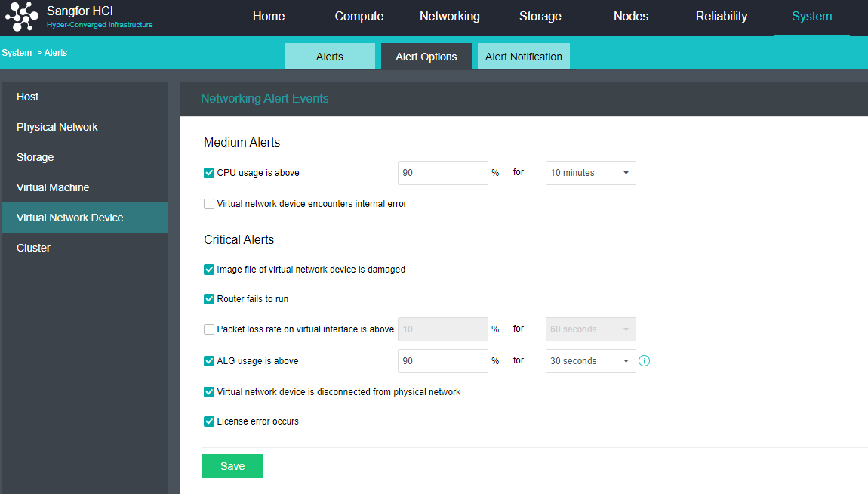Click the ALG usage info icon
This screenshot has height=494, width=868.
[x=644, y=361]
